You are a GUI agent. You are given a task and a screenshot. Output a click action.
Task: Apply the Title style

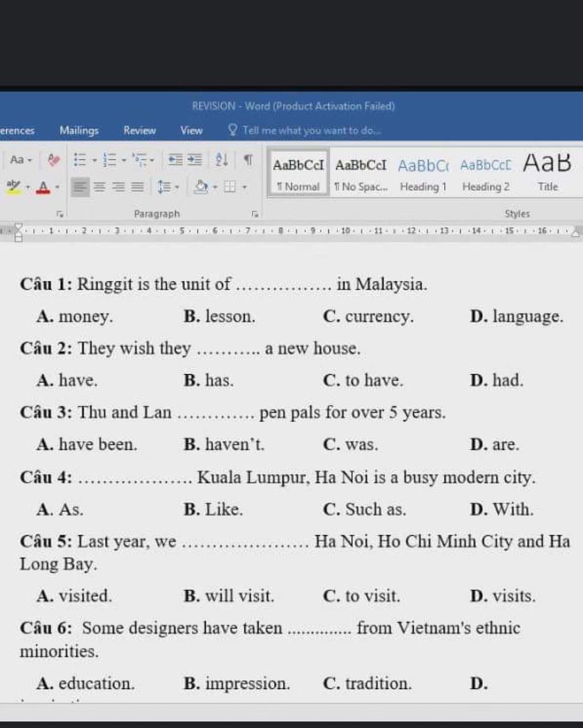[548, 173]
